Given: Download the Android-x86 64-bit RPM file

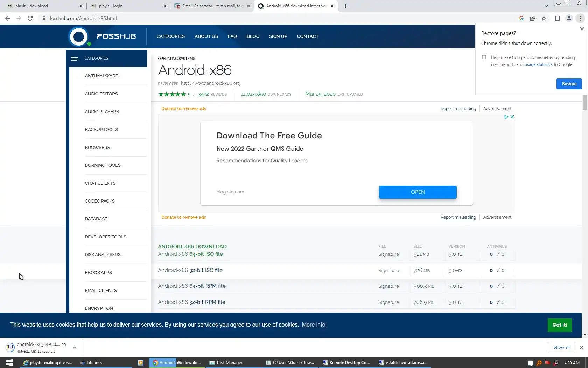Looking at the screenshot, I should 192,286.
